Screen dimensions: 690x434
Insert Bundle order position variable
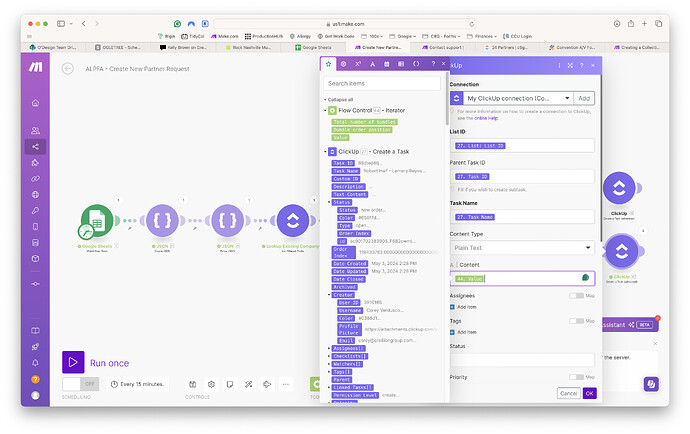tap(362, 130)
